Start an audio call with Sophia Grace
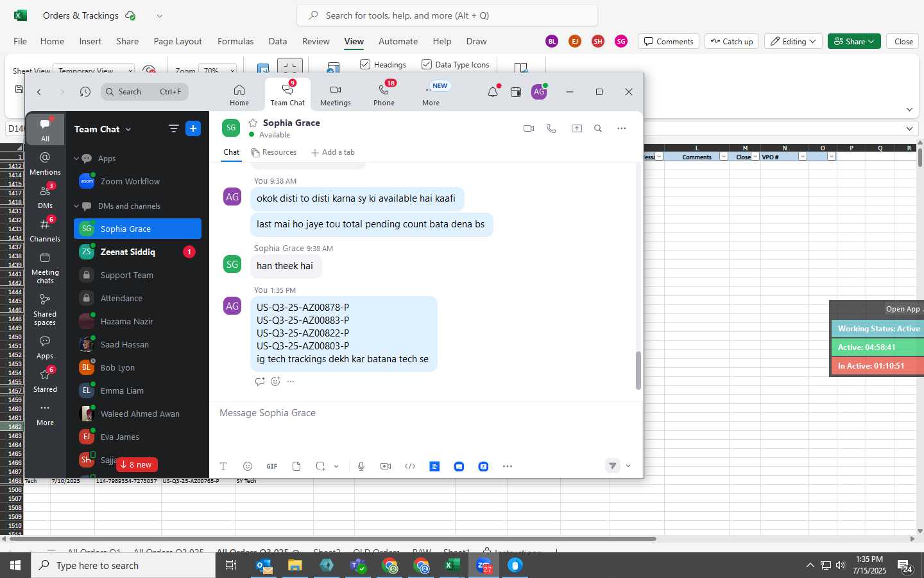924x578 pixels. tap(551, 128)
